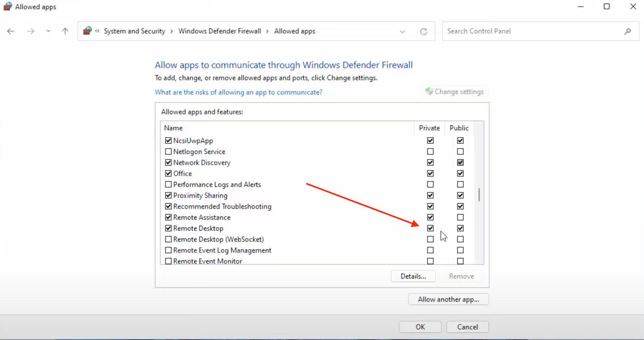The height and width of the screenshot is (340, 644).
Task: Click the Allowed apps title bar icon
Action: click(8, 7)
